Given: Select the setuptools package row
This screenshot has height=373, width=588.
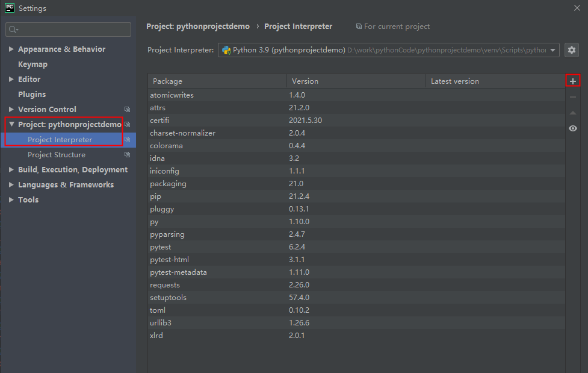Looking at the screenshot, I should tap(356, 298).
